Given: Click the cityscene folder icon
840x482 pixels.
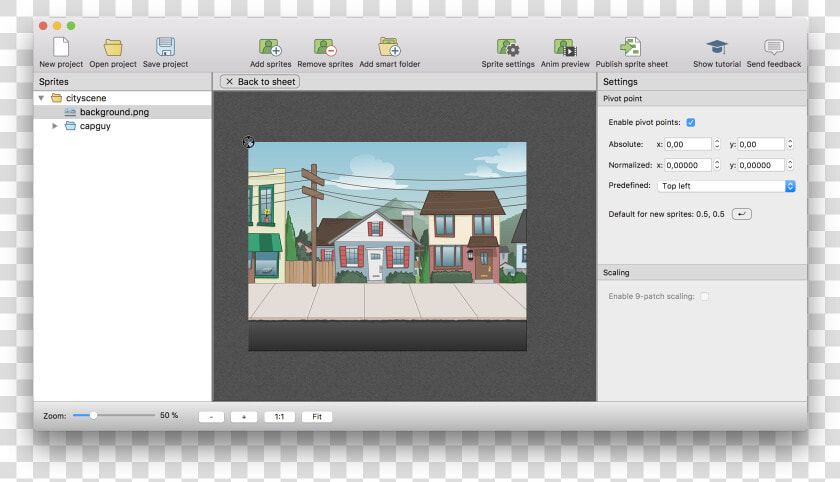Looking at the screenshot, I should coord(56,98).
